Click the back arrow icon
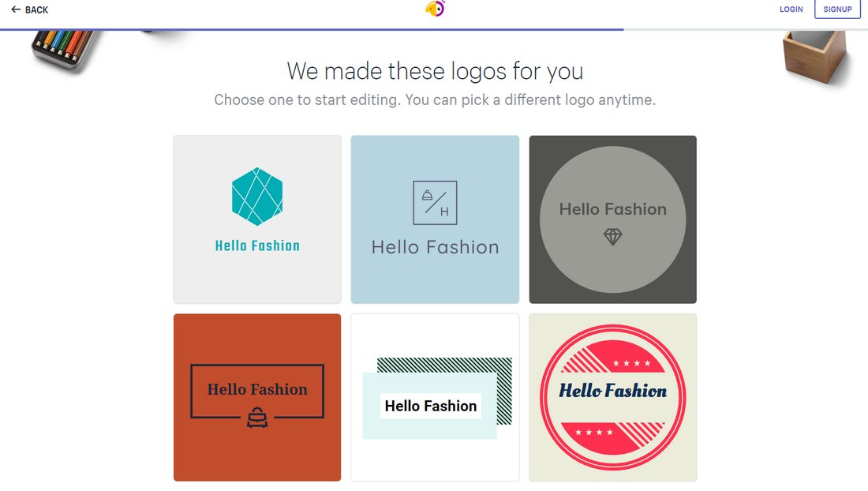 [x=16, y=9]
